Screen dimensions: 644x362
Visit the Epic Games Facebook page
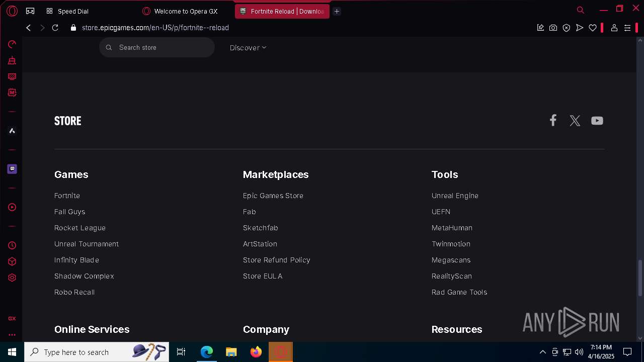tap(553, 120)
